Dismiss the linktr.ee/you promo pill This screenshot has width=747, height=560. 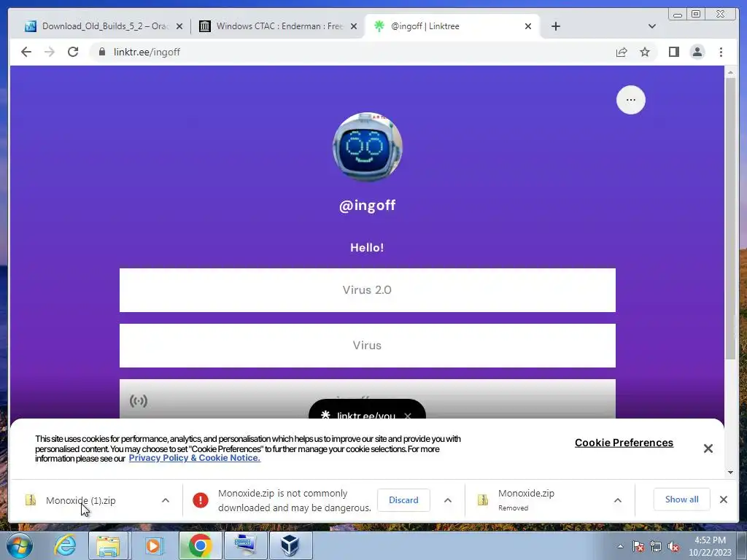(x=408, y=415)
